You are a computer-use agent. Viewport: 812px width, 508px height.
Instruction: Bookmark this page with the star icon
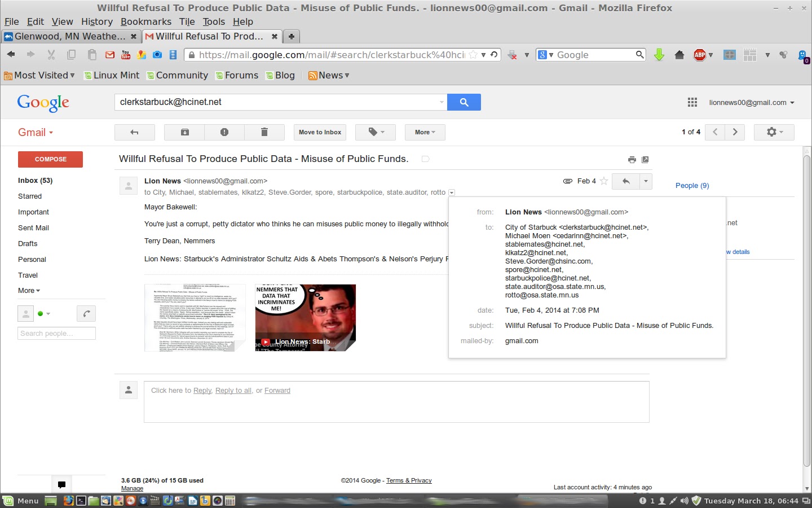pyautogui.click(x=474, y=55)
